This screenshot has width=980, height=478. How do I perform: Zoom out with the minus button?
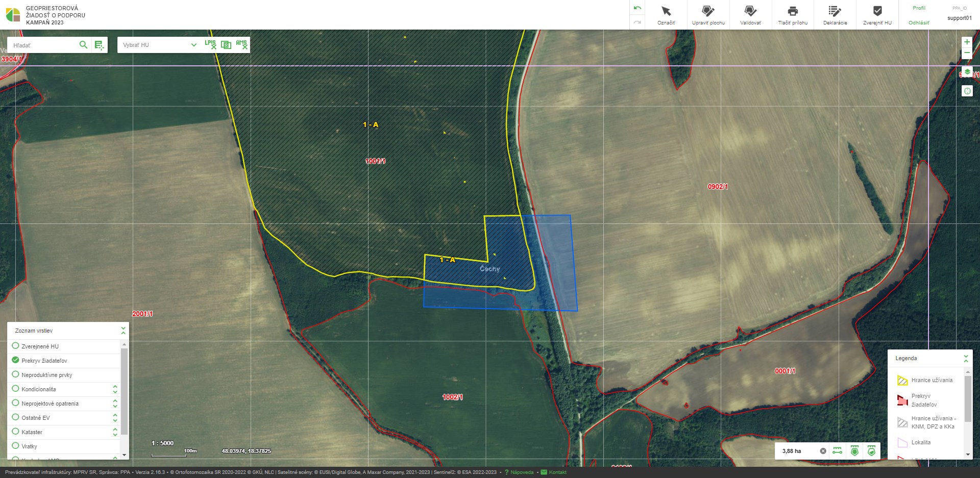point(967,53)
